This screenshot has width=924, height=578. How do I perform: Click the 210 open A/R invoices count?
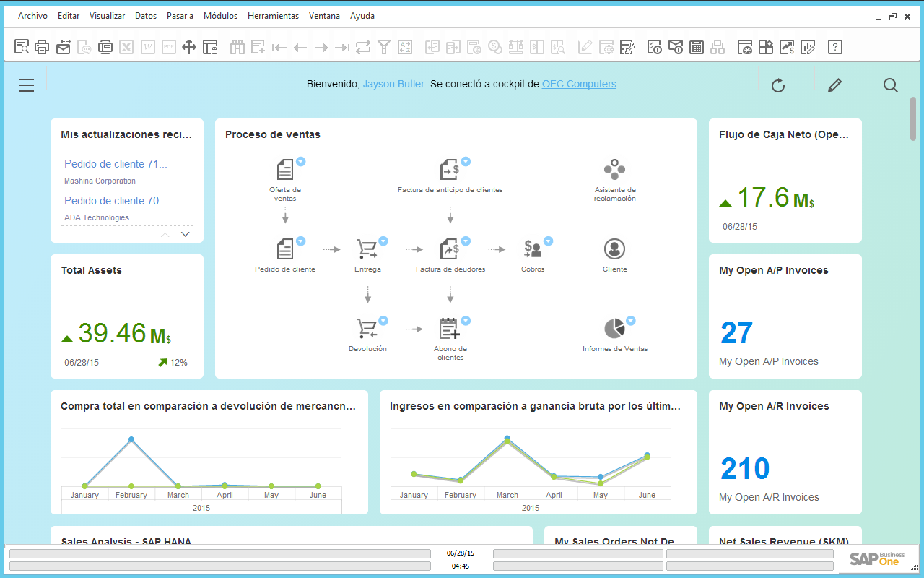pyautogui.click(x=745, y=469)
